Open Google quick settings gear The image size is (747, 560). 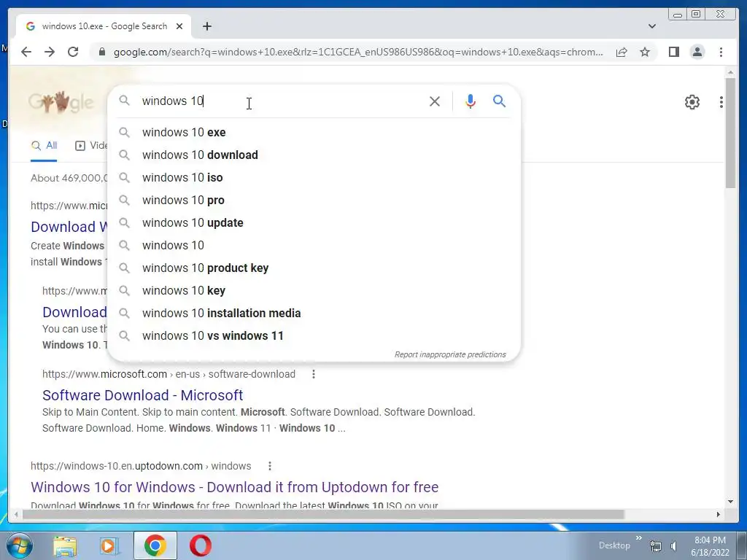click(692, 102)
